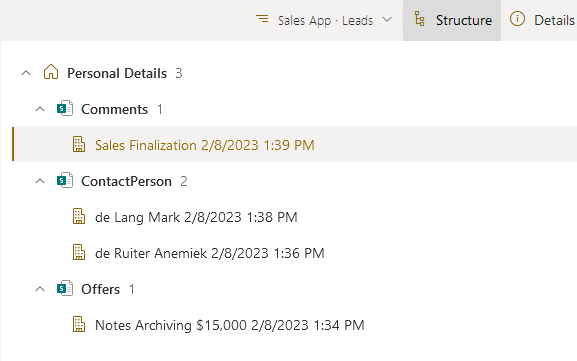Click the SharePoint list icon next to ContactPerson
The height and width of the screenshot is (361, 577).
65,181
